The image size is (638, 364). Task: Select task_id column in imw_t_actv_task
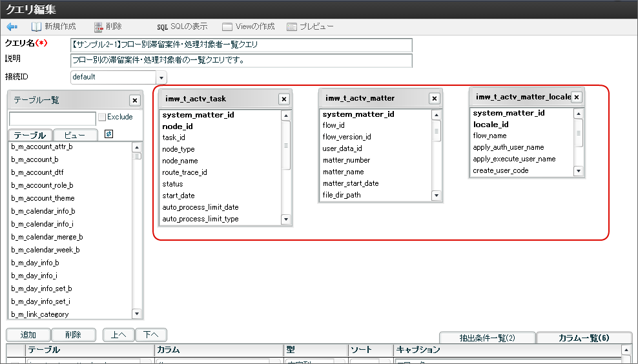click(x=174, y=137)
